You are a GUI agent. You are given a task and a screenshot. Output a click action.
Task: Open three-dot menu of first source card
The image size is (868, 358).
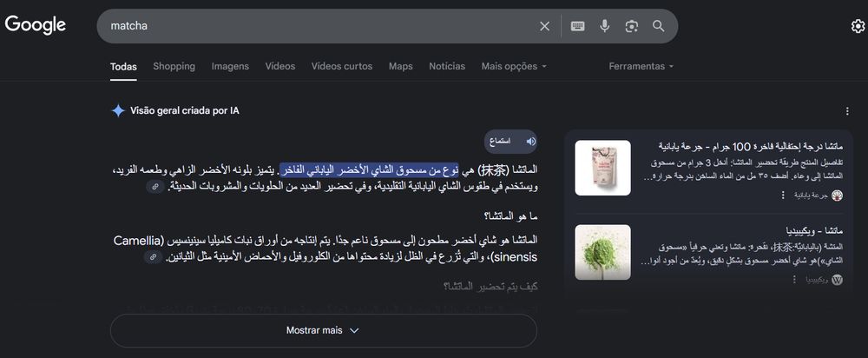[x=783, y=195]
